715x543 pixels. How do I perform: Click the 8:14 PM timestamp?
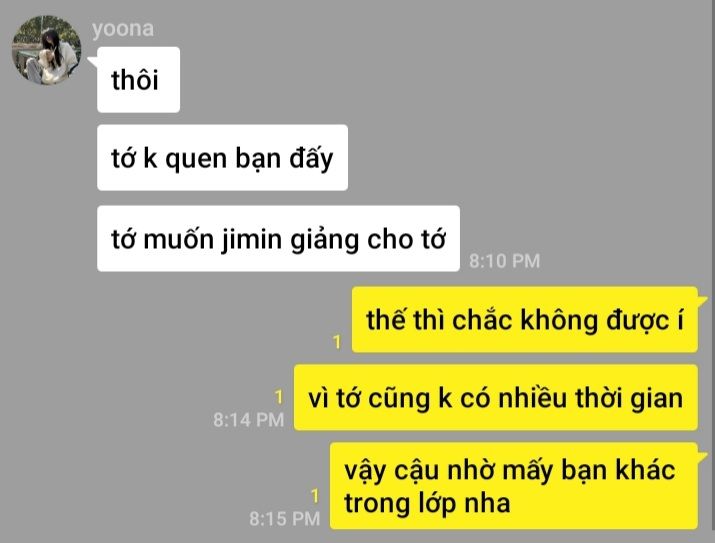click(249, 419)
